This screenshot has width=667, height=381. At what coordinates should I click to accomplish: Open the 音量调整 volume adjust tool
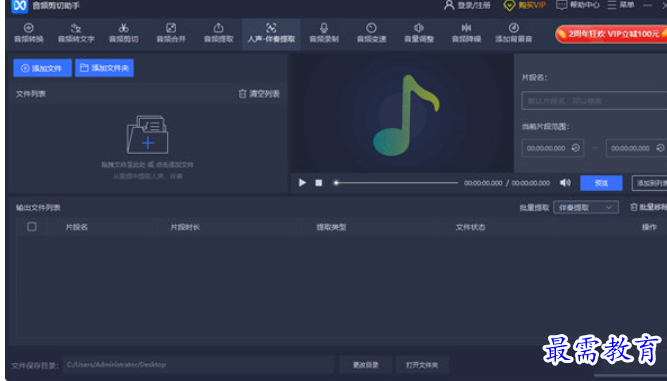419,33
